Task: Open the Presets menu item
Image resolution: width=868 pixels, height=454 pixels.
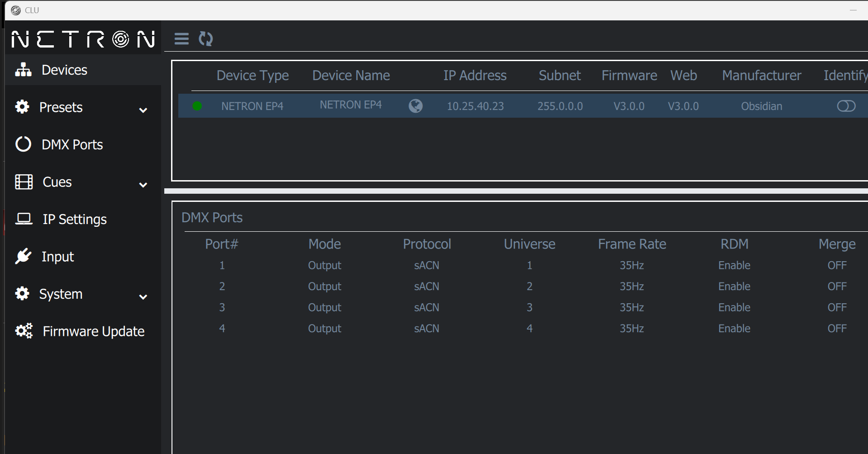Action: [x=83, y=107]
